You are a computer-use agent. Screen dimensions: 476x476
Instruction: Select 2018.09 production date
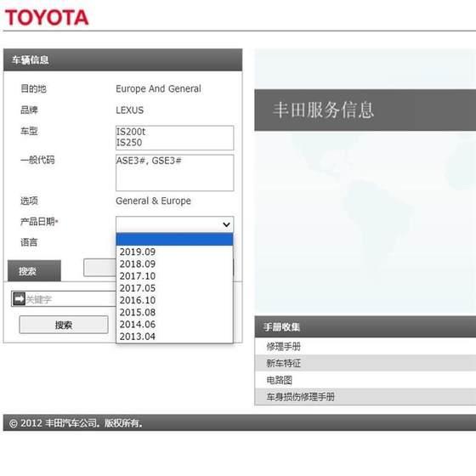point(174,263)
